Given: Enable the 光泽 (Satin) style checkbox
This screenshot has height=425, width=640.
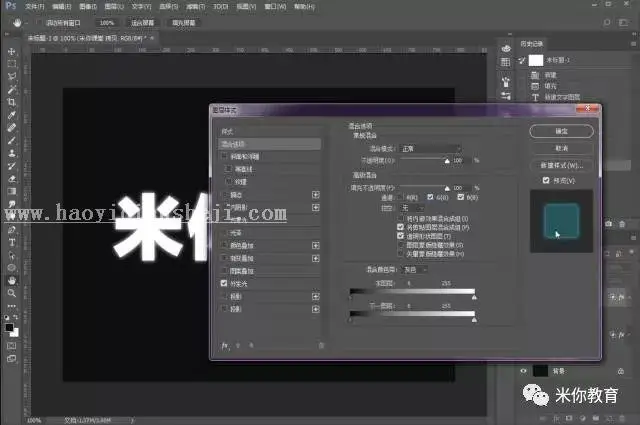Looking at the screenshot, I should (x=224, y=232).
